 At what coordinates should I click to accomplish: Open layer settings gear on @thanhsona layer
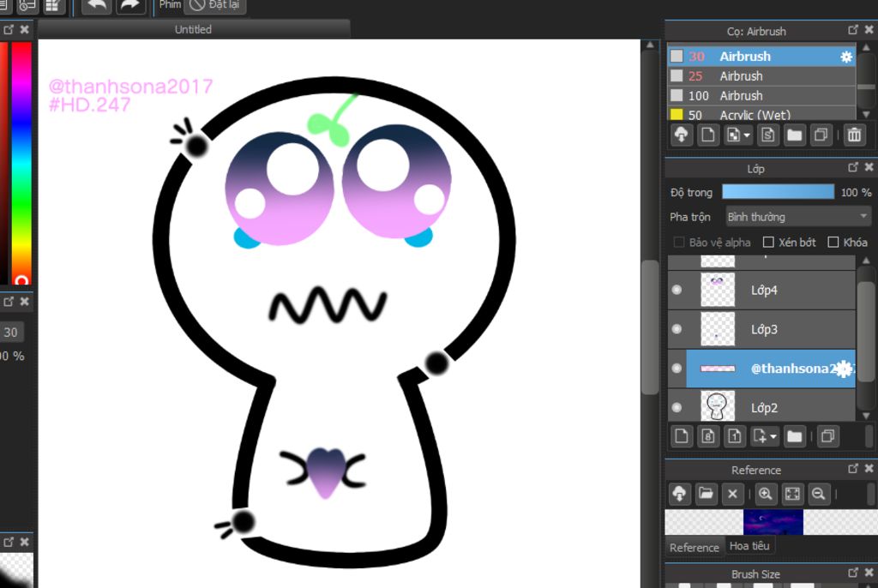coord(844,369)
